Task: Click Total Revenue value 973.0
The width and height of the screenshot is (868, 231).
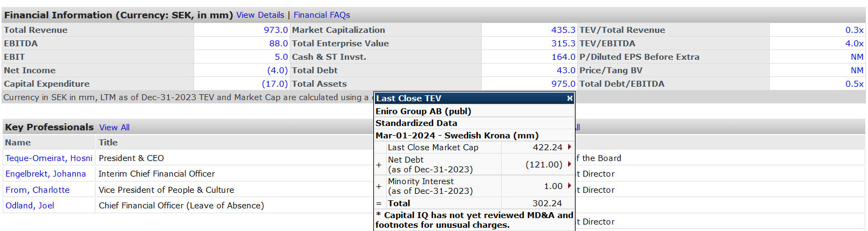Action: click(276, 30)
